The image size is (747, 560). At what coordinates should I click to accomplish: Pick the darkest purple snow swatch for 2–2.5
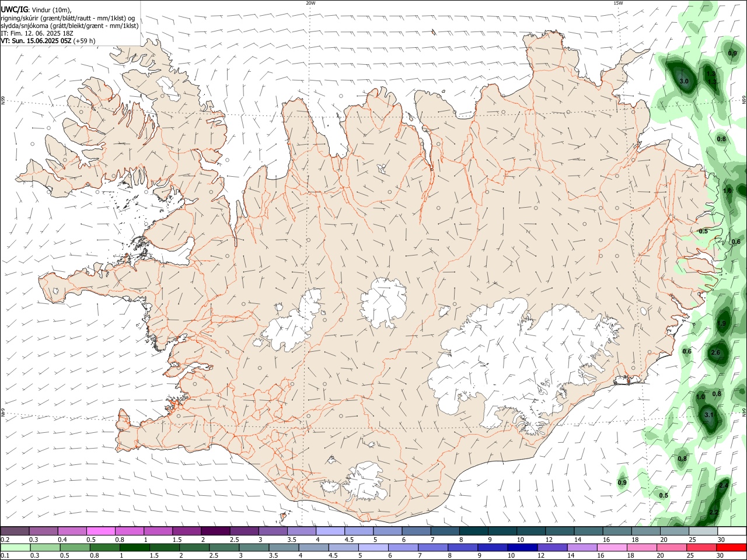[x=215, y=531]
